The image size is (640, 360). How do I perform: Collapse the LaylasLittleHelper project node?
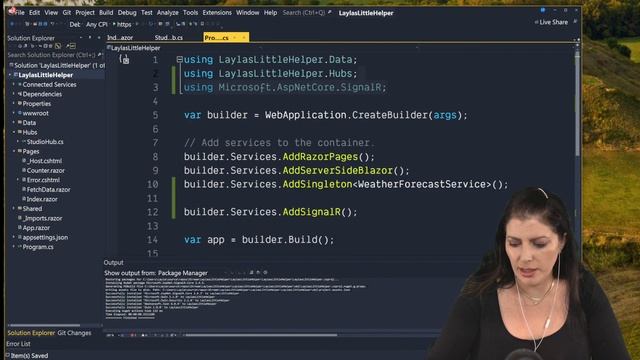(10, 75)
